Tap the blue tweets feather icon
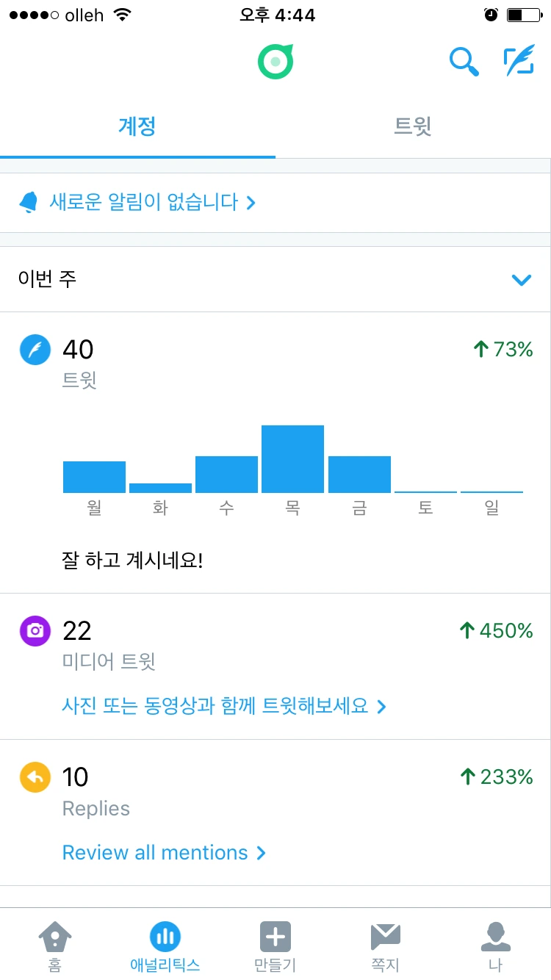The width and height of the screenshot is (551, 980). (x=35, y=350)
